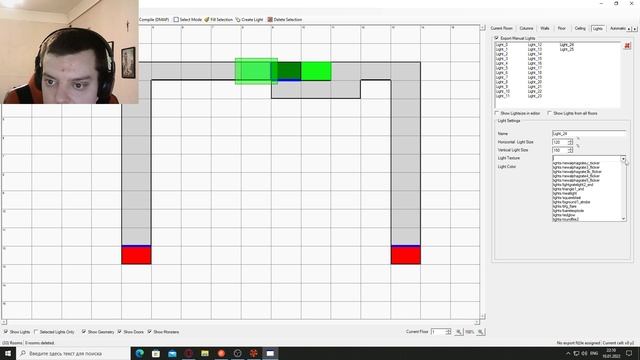Toggle the Show Geometry checkbox
Screen dimensions: 640x360
84,332
